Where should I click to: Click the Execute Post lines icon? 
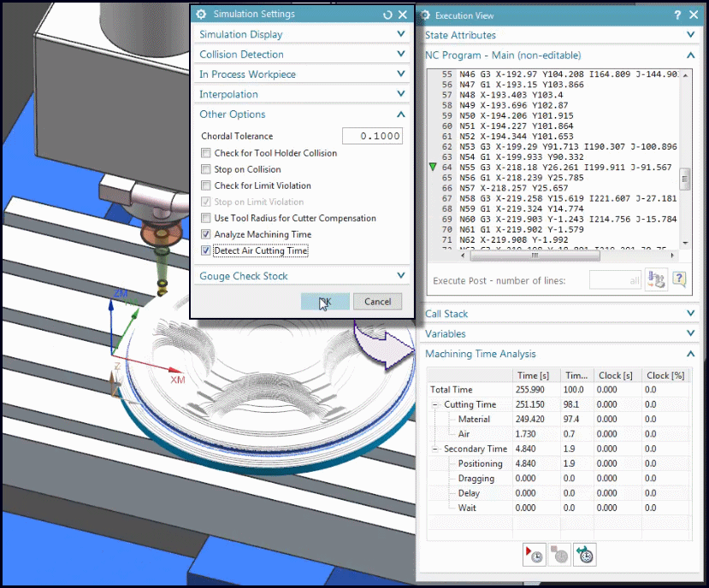(x=657, y=279)
